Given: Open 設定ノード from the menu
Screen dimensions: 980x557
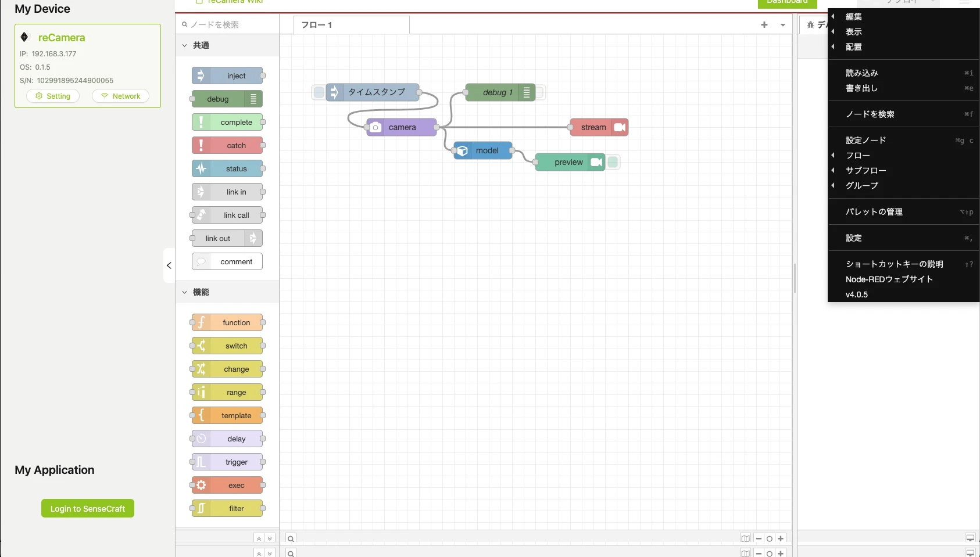Looking at the screenshot, I should (903, 141).
